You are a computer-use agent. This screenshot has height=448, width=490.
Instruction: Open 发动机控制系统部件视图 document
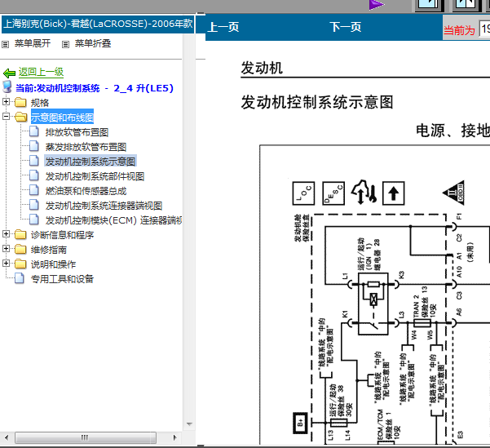(x=95, y=176)
